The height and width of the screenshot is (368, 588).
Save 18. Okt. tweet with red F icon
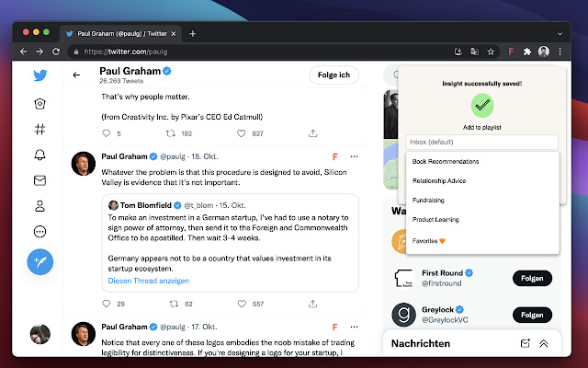coord(334,157)
